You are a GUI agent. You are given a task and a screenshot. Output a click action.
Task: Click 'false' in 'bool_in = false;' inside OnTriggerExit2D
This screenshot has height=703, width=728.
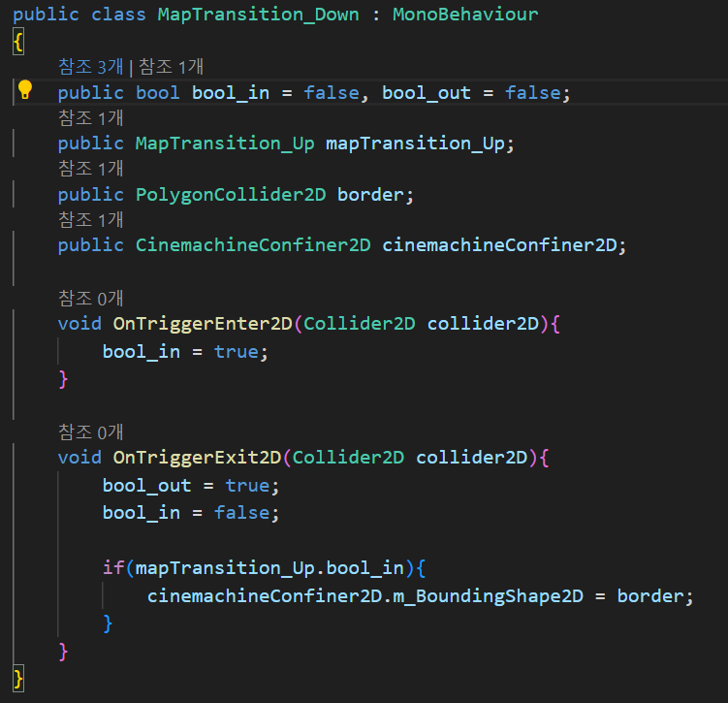(x=241, y=513)
